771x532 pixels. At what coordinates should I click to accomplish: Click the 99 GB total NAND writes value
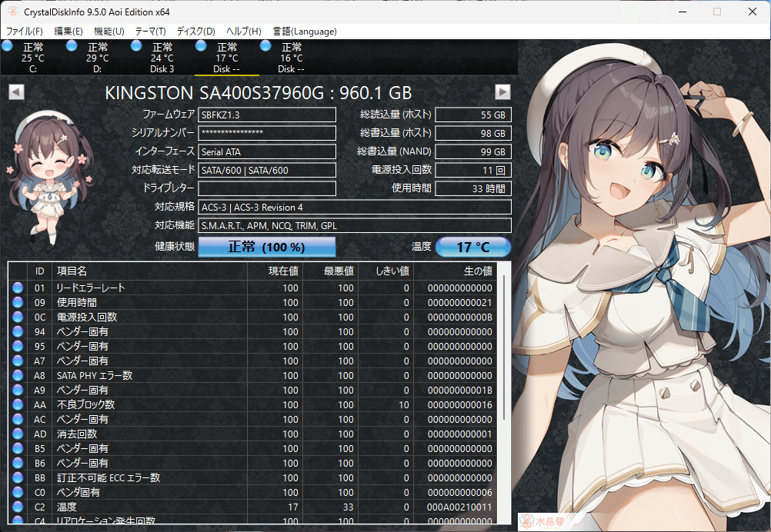click(473, 151)
